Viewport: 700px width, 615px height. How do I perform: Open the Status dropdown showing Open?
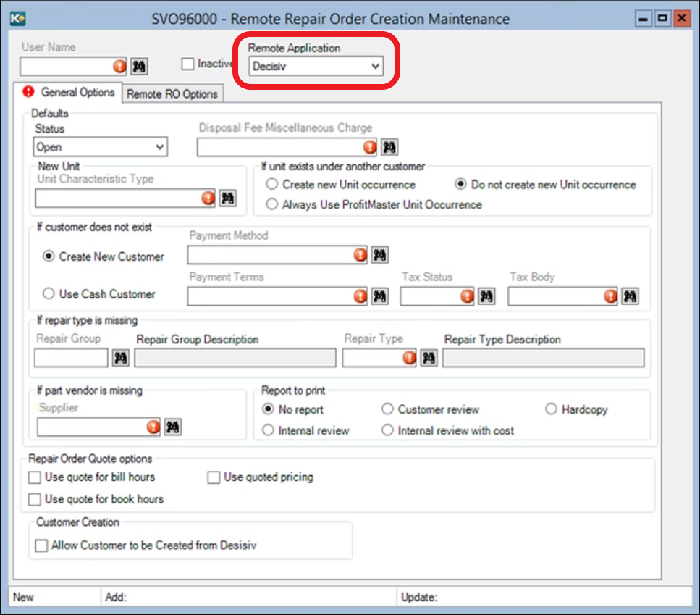161,147
